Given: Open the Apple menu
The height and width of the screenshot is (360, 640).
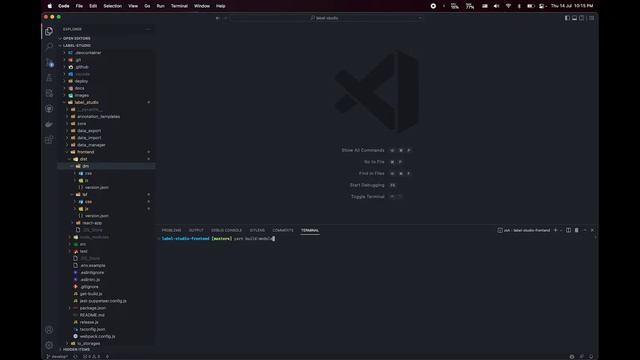Looking at the screenshot, I should [49, 6].
